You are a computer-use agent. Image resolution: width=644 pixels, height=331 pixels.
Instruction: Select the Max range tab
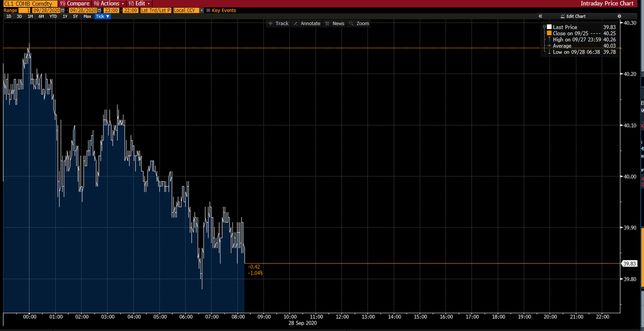click(87, 16)
